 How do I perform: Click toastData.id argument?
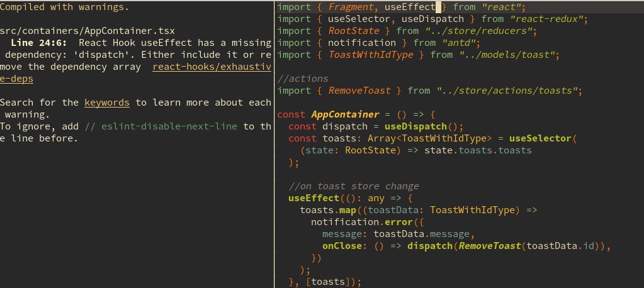click(x=560, y=246)
